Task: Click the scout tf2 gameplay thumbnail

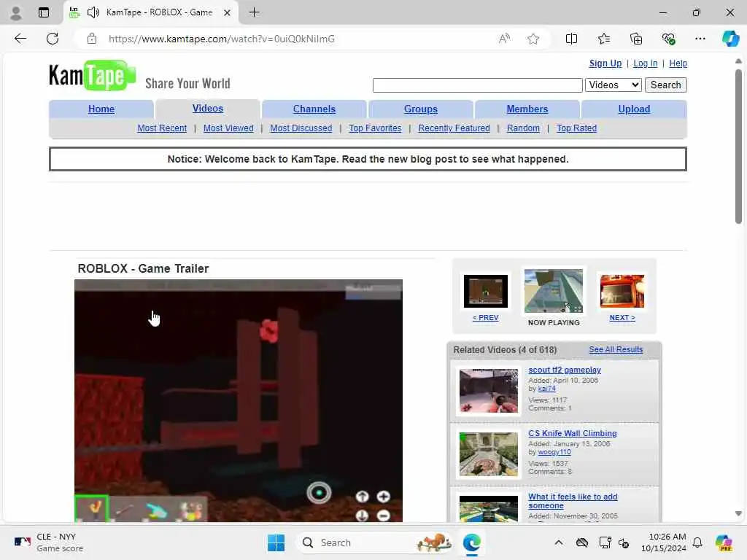Action: coord(488,391)
